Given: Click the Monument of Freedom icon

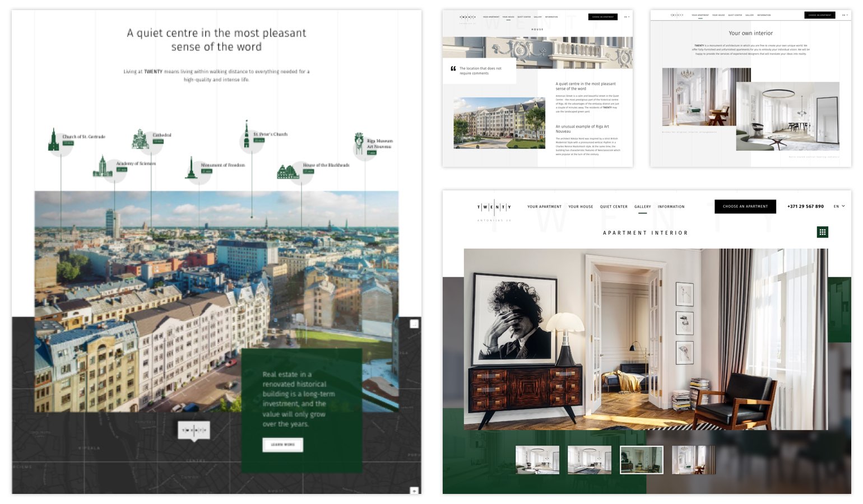Looking at the screenshot, I should [191, 168].
